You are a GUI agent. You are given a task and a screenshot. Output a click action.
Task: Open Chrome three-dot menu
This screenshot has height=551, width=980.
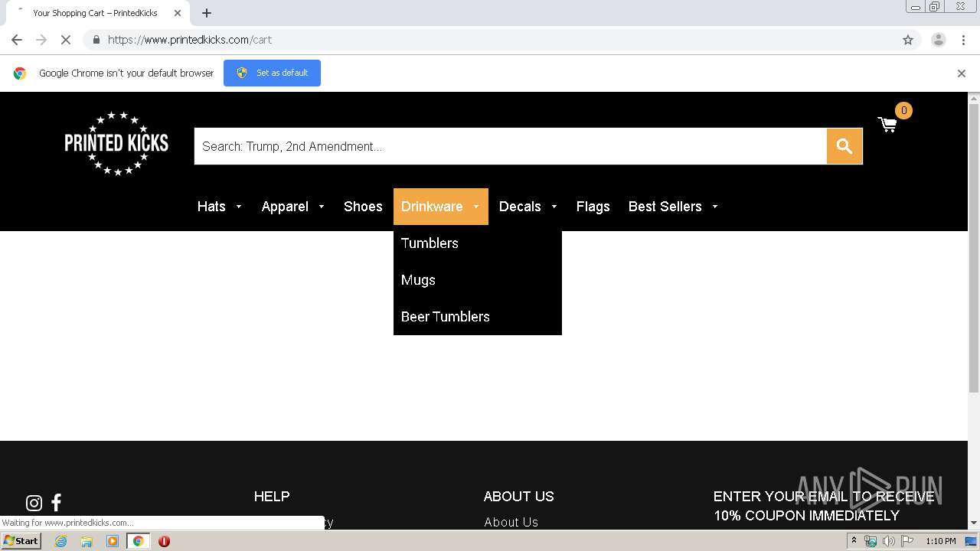963,40
